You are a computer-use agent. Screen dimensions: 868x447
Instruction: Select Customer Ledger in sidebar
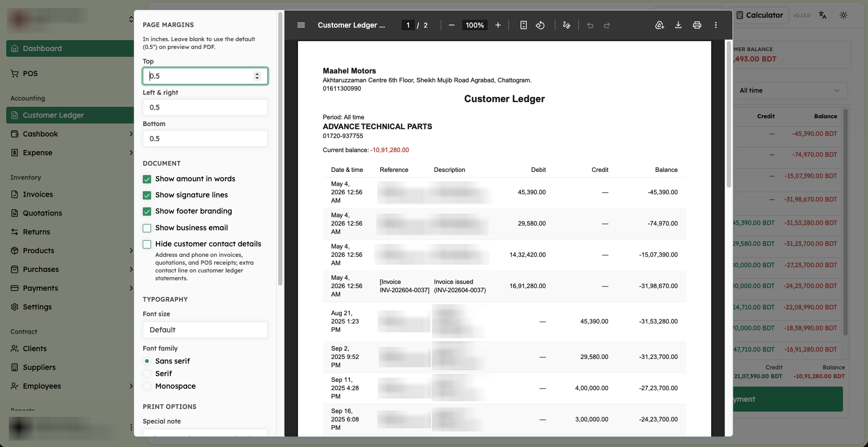[70, 115]
